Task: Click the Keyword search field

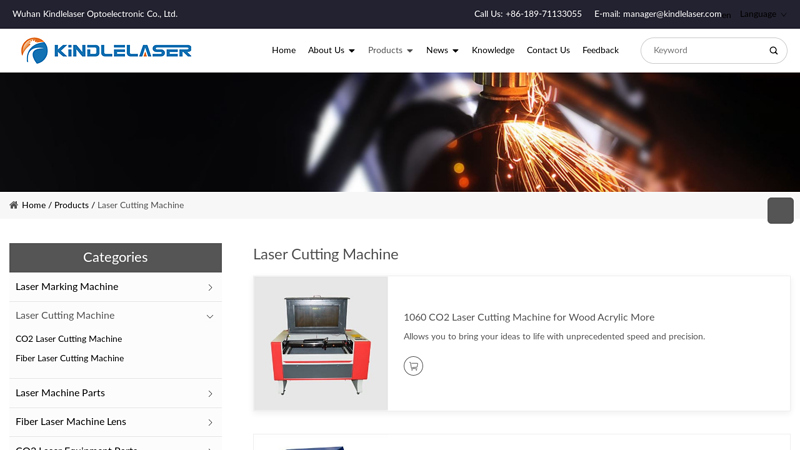Action: click(707, 51)
